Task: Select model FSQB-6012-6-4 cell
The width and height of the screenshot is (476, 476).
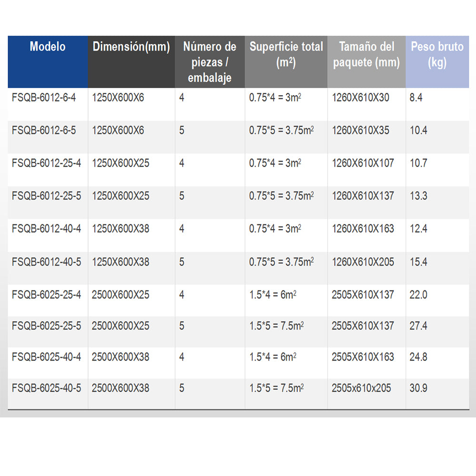Action: 44,98
